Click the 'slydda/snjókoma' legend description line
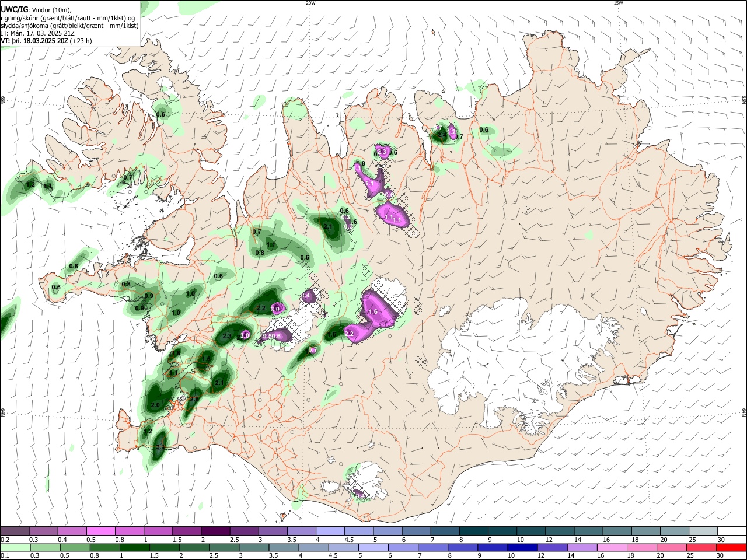The image size is (747, 560). (69, 26)
